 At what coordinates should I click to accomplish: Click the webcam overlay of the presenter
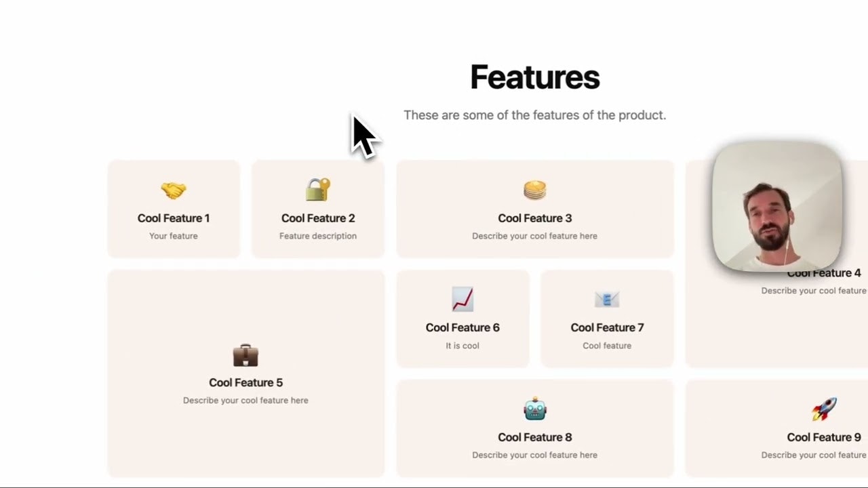pos(777,207)
